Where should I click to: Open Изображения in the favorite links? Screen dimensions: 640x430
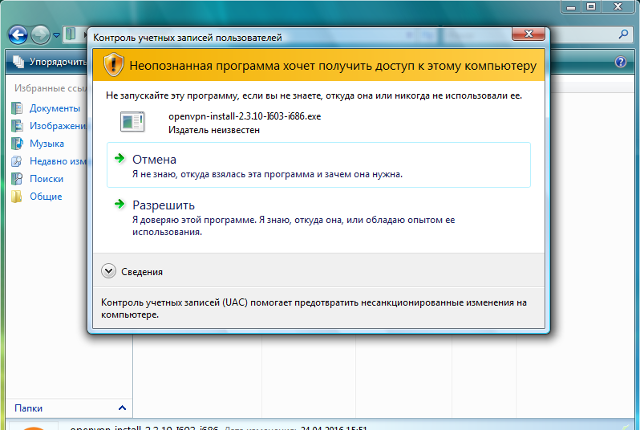click(x=58, y=126)
